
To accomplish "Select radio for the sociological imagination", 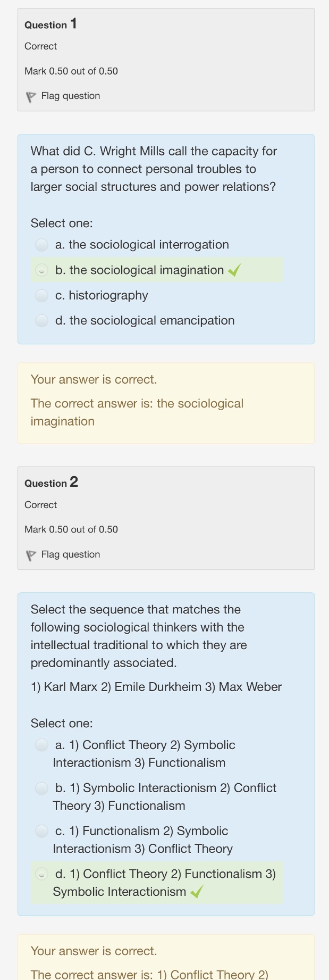I will click(41, 270).
